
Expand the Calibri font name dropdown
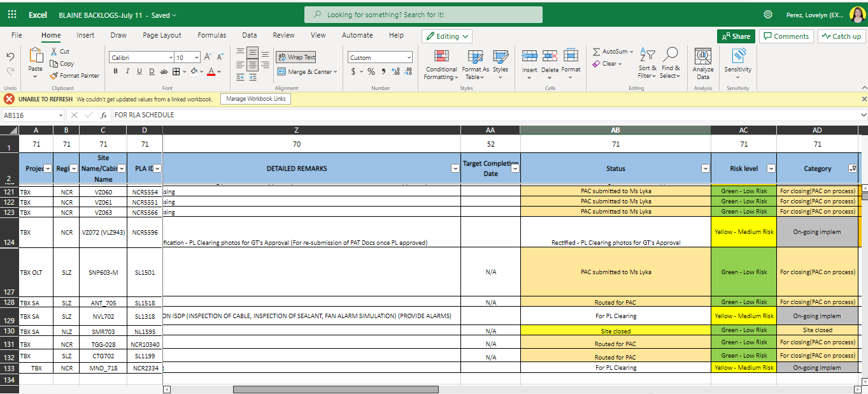[x=169, y=57]
